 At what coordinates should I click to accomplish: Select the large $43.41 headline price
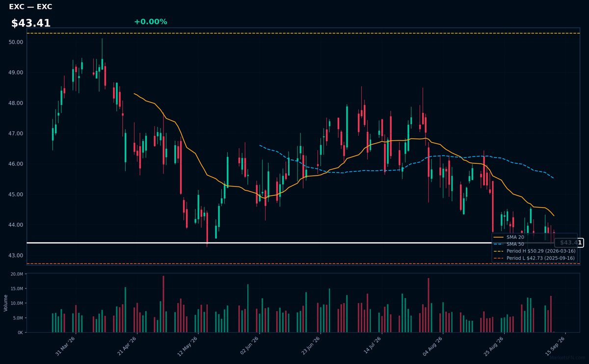(31, 23)
